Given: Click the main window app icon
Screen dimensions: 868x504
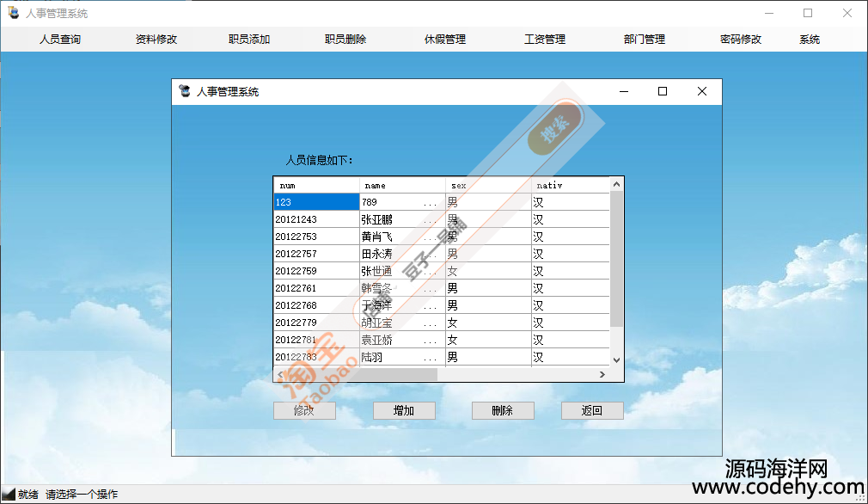Looking at the screenshot, I should click(13, 13).
